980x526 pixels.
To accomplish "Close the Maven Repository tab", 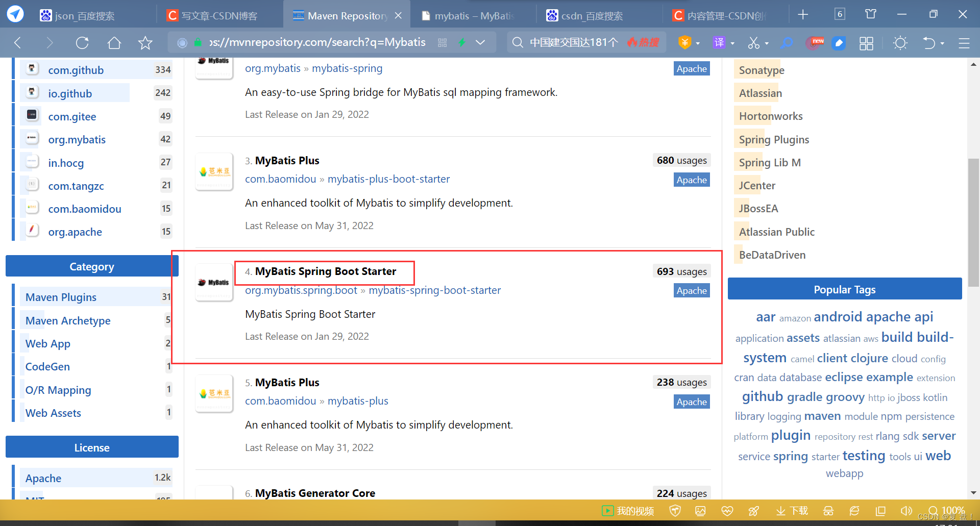I will tap(399, 16).
